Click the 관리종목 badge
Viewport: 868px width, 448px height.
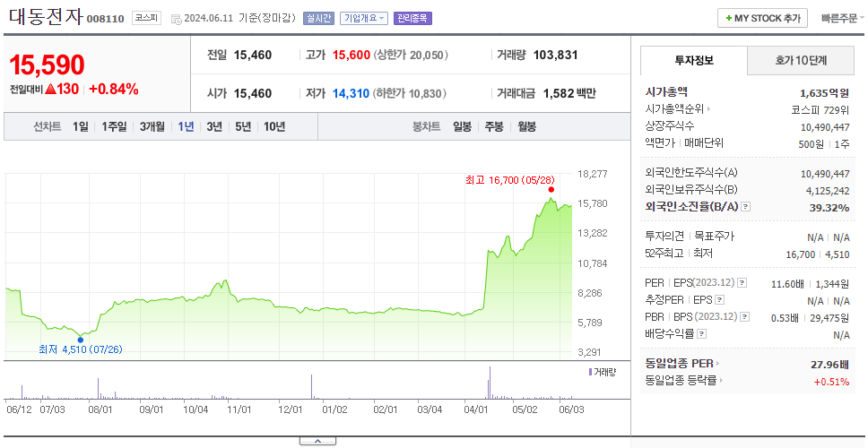pyautogui.click(x=412, y=18)
